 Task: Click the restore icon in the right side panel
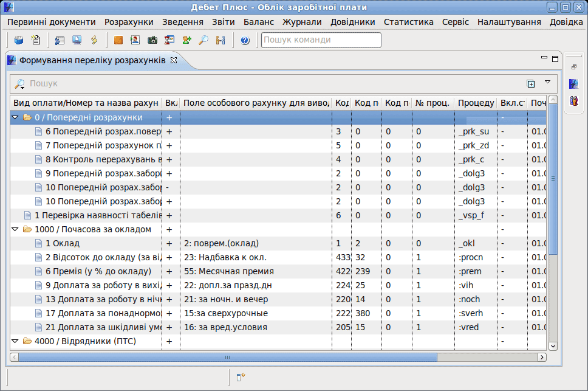point(574,67)
